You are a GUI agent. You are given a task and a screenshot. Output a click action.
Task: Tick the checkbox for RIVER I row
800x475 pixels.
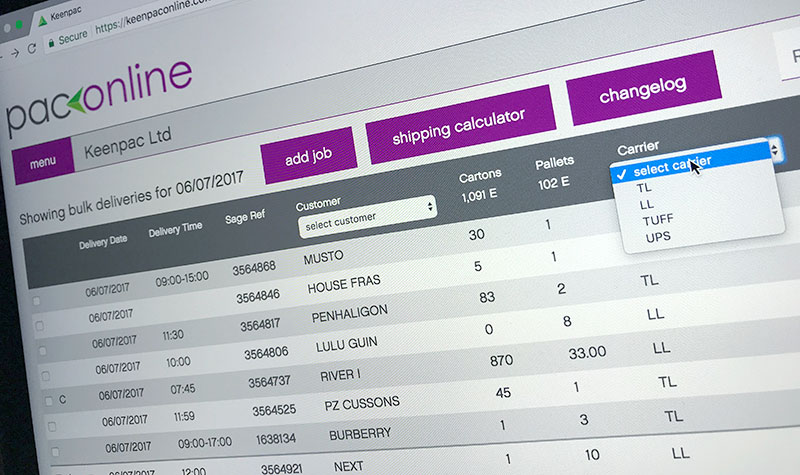48,401
